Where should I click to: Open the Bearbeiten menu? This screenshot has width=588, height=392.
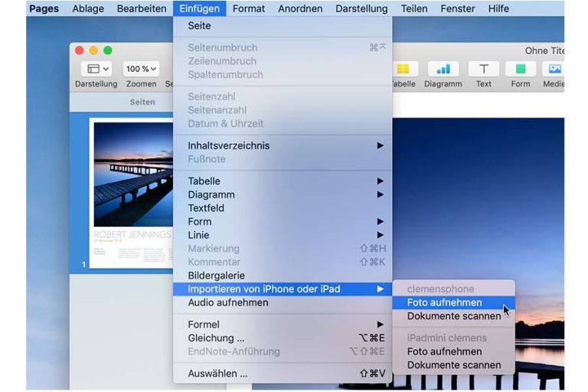(142, 8)
